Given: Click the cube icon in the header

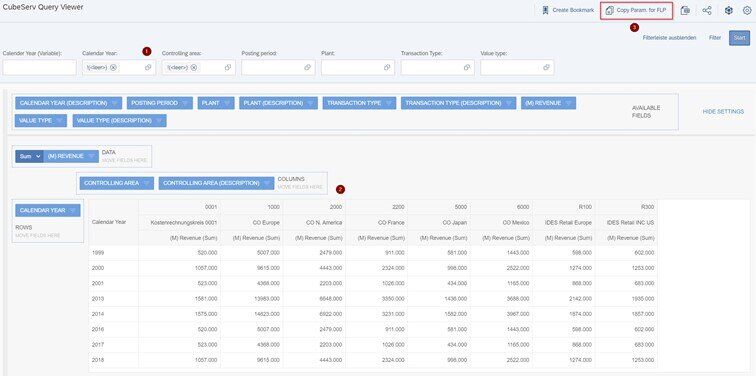Looking at the screenshot, I should coord(729,10).
